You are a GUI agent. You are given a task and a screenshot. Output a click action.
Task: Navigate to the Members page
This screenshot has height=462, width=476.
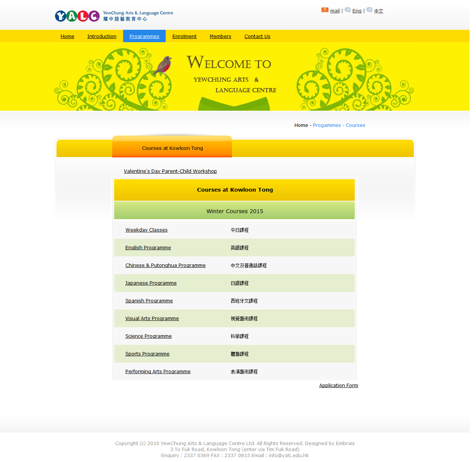[220, 37]
